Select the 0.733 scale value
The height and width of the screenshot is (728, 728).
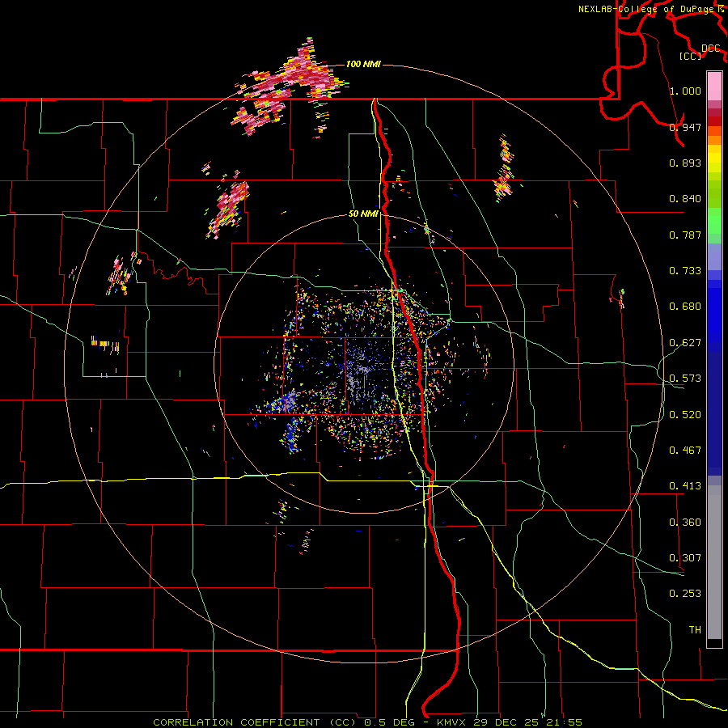(685, 271)
